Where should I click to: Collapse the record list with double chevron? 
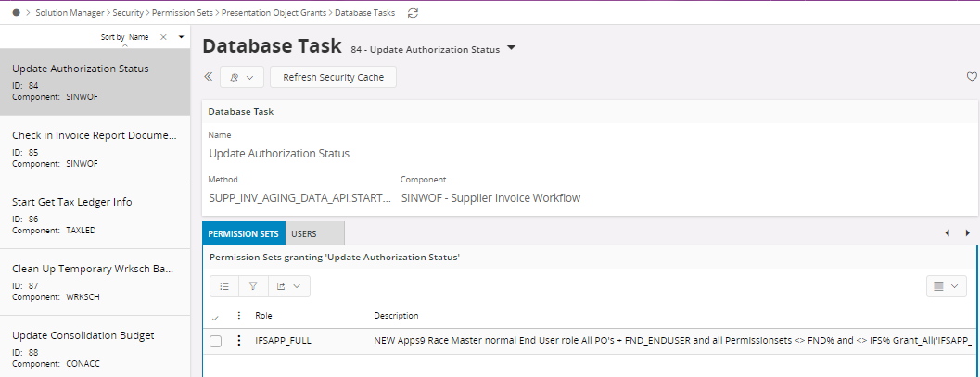click(x=208, y=77)
